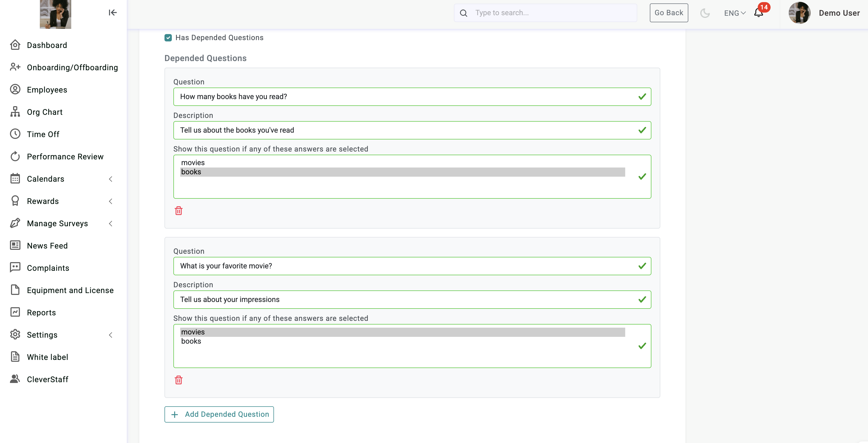The image size is (868, 443).
Task: Click the Reports chart icon
Action: (15, 312)
